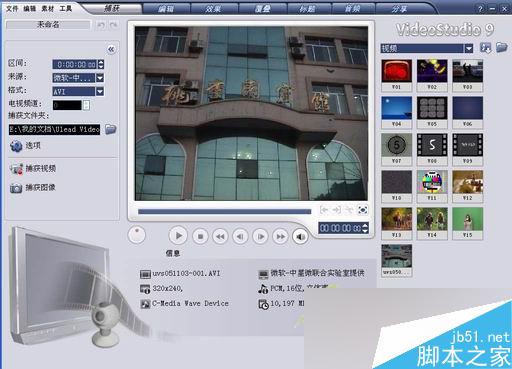512x369 pixels.
Task: Click the scissors cut clip icon
Action: pyautogui.click(x=349, y=210)
